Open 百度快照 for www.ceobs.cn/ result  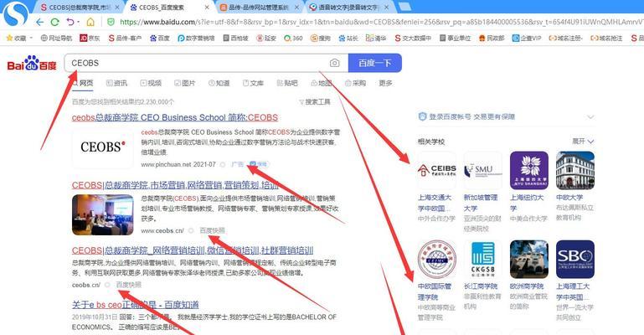pyautogui.click(x=213, y=230)
